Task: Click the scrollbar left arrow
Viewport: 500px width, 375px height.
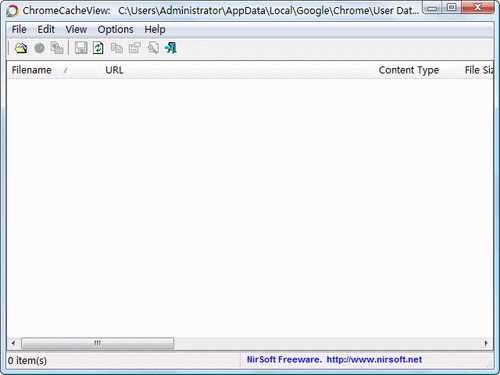Action: (13, 343)
